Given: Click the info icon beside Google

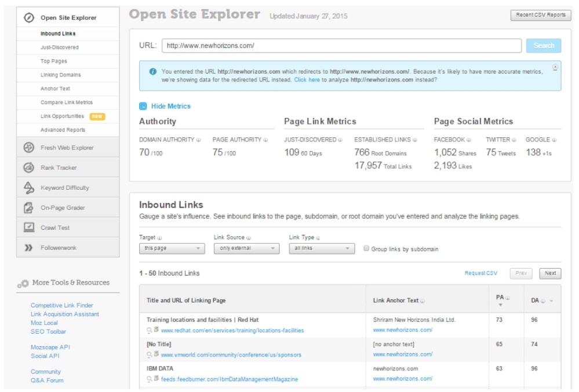Looking at the screenshot, I should click(x=554, y=140).
